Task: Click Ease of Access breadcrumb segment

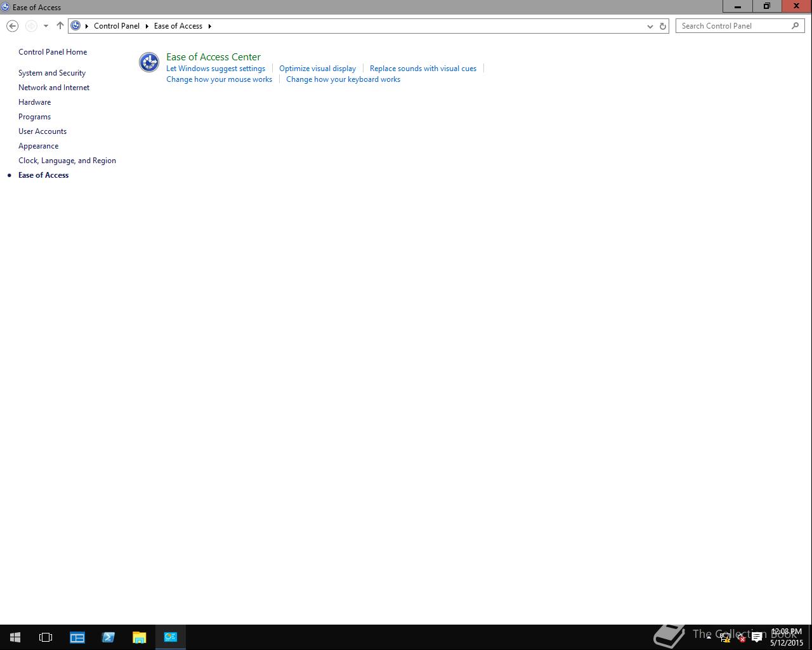Action: click(x=178, y=26)
